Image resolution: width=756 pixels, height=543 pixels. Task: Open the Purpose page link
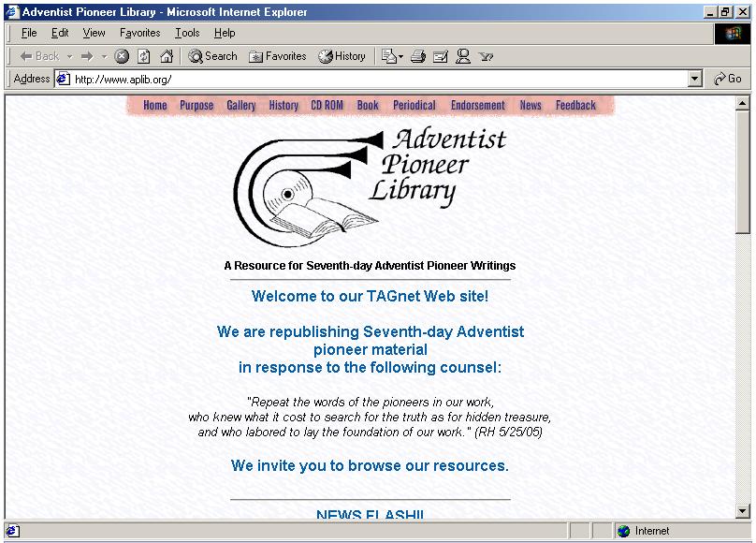pos(196,105)
